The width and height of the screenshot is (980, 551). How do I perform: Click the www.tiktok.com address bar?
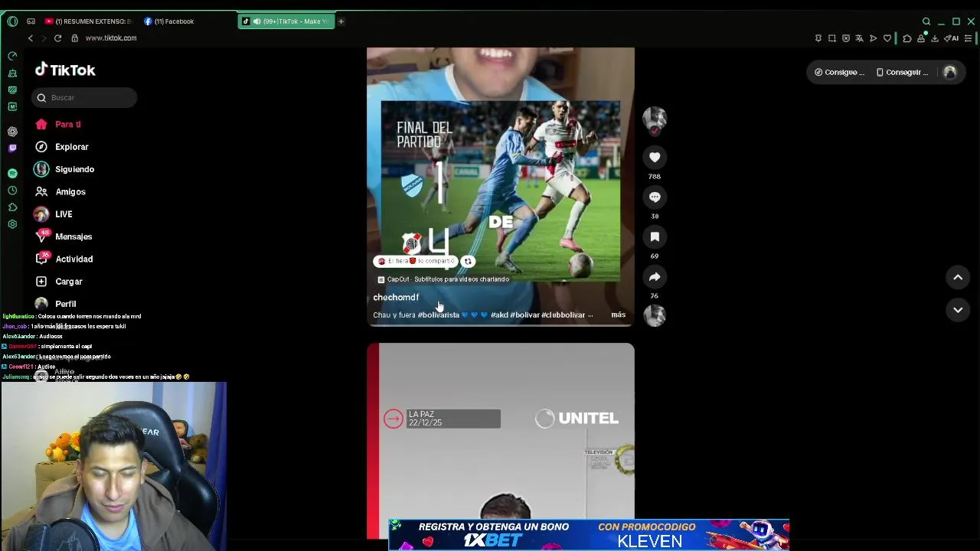[x=111, y=38]
